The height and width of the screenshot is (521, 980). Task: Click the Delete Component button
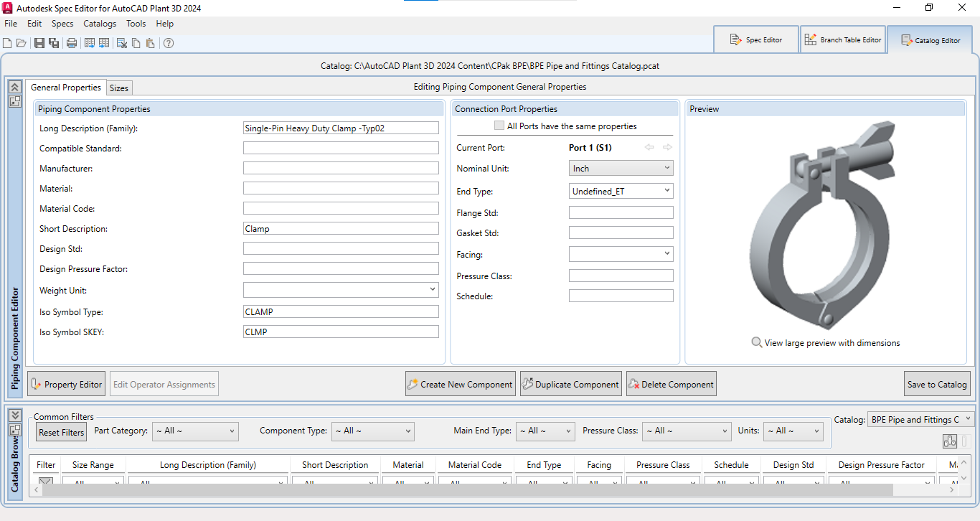point(672,384)
